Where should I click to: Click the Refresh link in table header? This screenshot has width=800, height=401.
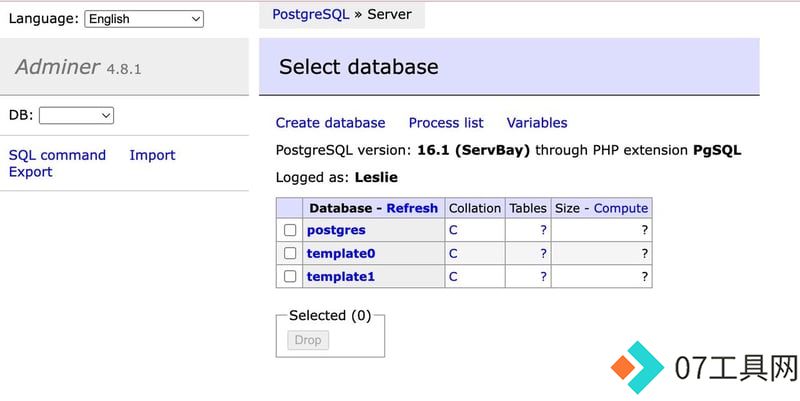(412, 208)
